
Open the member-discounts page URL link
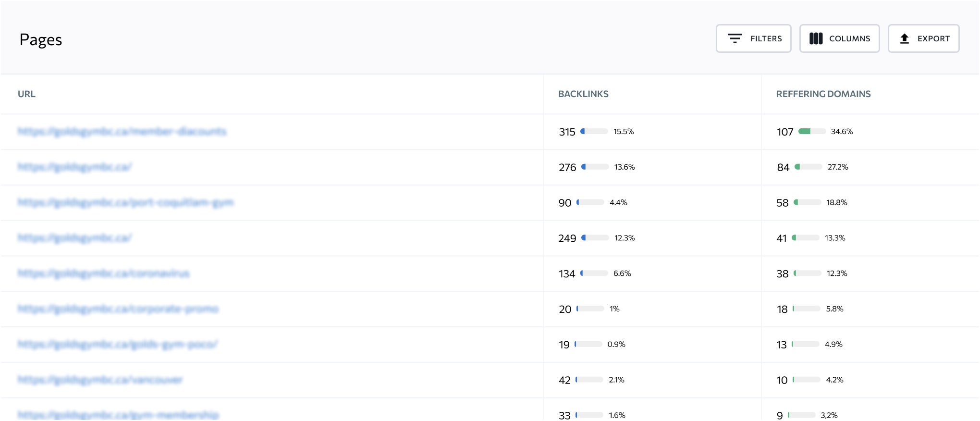(122, 131)
